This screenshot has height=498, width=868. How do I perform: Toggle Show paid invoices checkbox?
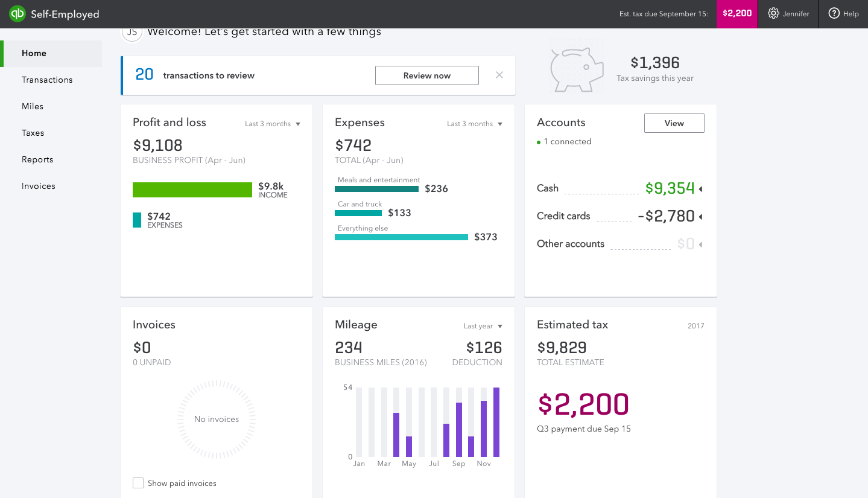pyautogui.click(x=138, y=483)
